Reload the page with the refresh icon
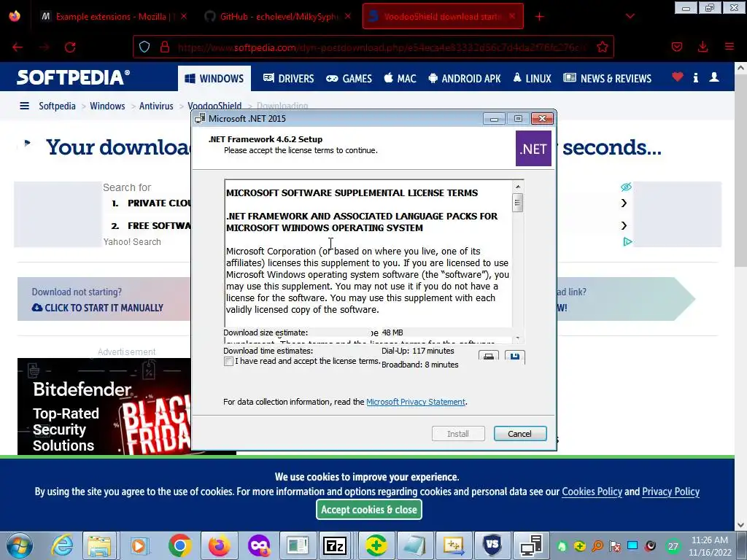Screen dimensions: 747x560 (x=70, y=47)
